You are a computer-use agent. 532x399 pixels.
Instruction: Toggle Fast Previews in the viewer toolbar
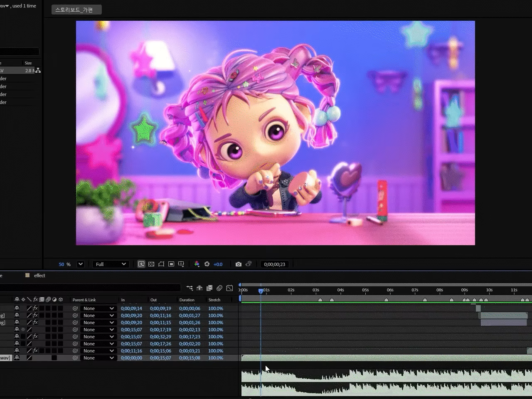[141, 264]
